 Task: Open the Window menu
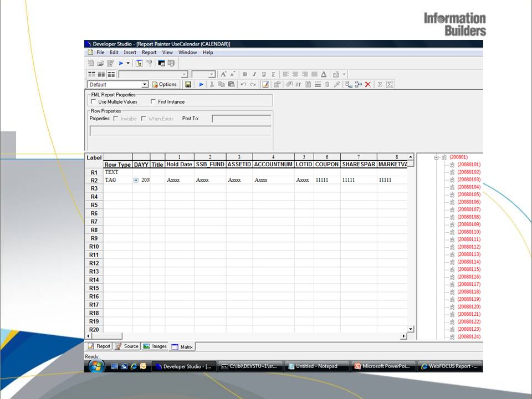click(x=188, y=52)
